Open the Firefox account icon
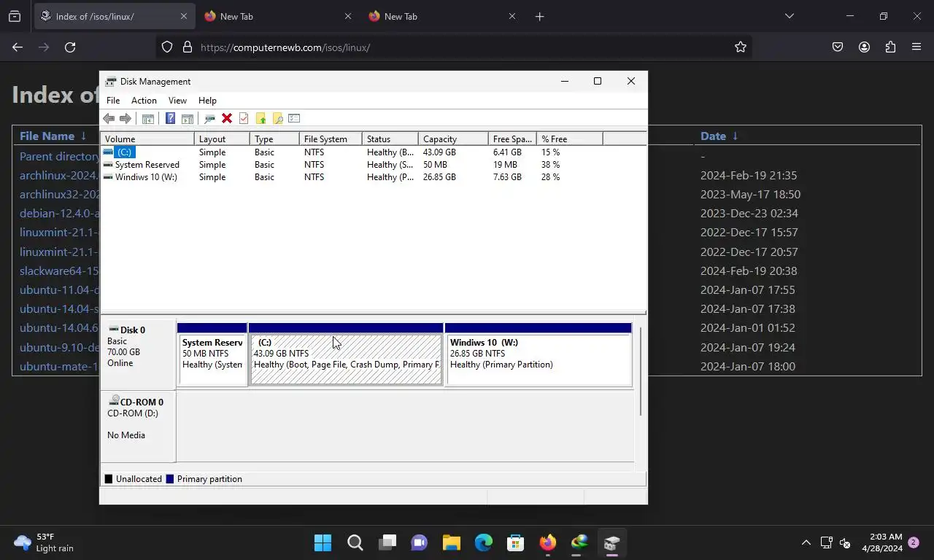 (864, 47)
